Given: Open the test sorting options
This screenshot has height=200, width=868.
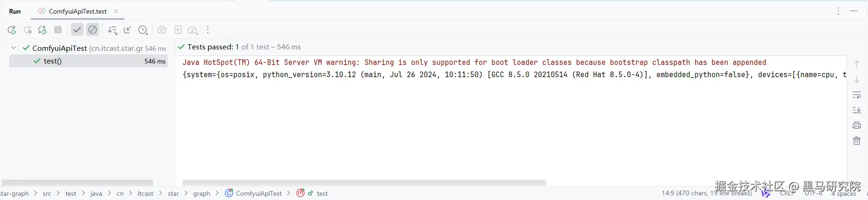Looking at the screenshot, I should click(112, 30).
